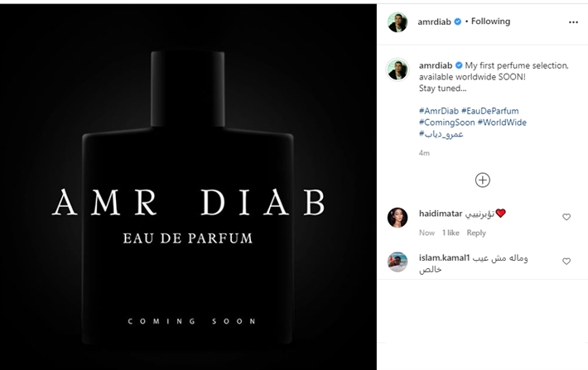The height and width of the screenshot is (370, 588).
Task: Toggle the Following button
Action: pyautogui.click(x=490, y=22)
